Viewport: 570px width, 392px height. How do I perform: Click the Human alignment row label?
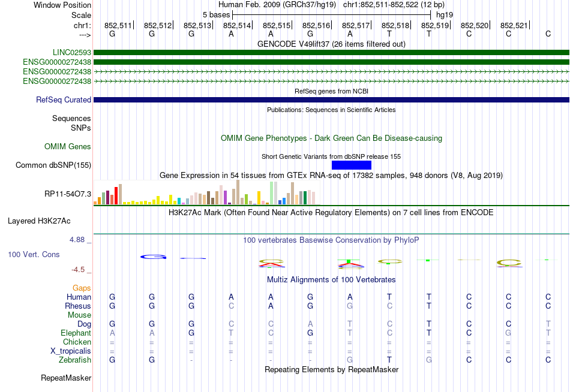click(79, 297)
